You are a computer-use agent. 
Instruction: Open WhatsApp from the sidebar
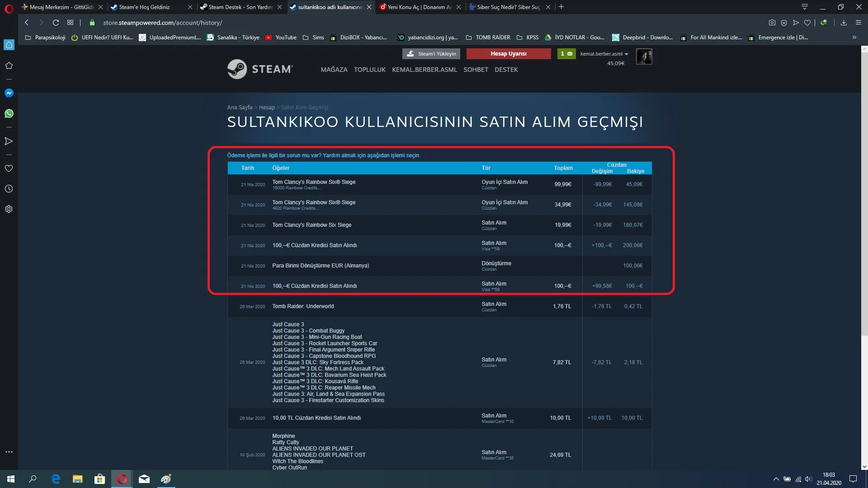pos(9,113)
